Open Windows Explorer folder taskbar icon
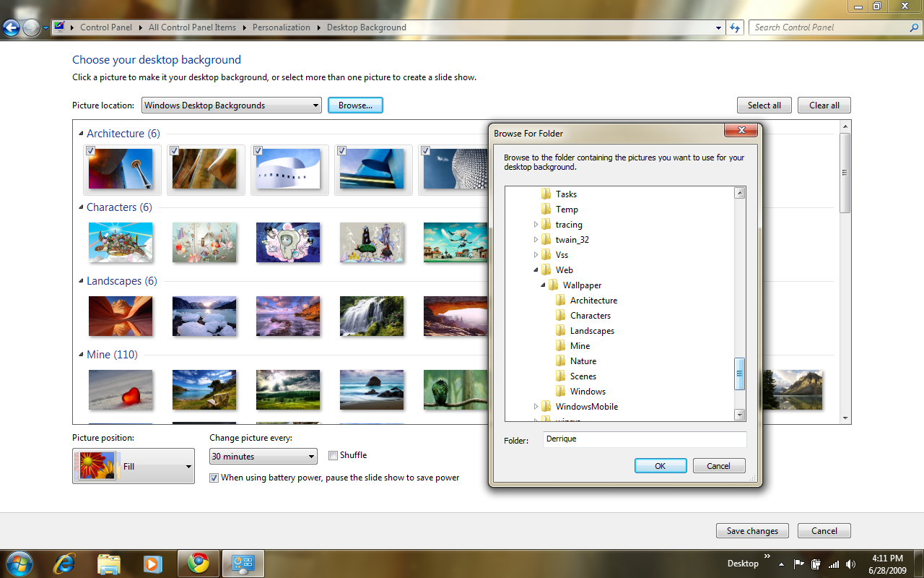The width and height of the screenshot is (924, 578). 109,563
